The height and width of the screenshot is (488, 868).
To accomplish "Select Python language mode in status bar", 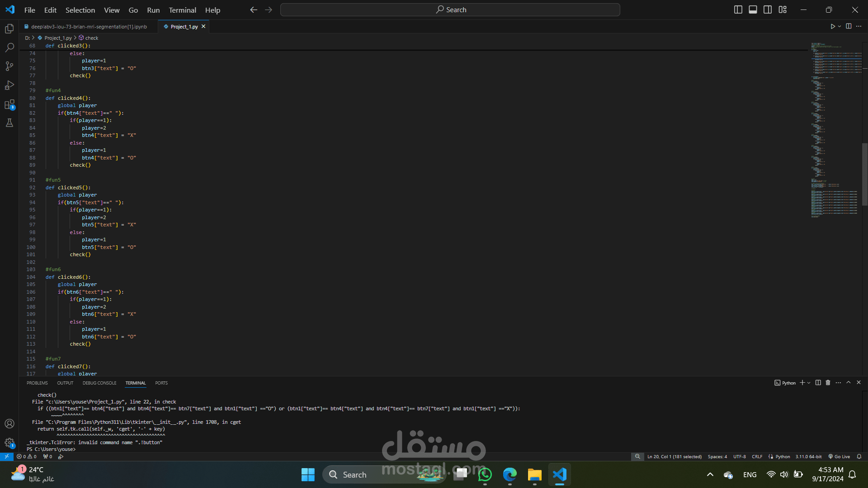I will pos(783,457).
